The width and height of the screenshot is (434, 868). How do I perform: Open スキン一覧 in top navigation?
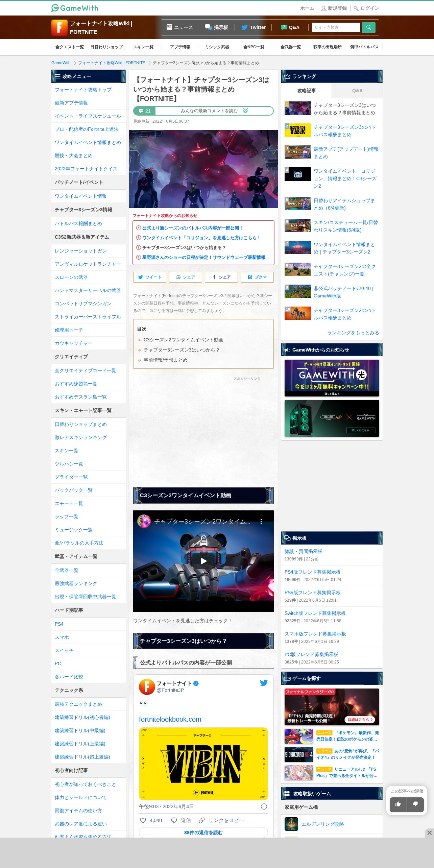pyautogui.click(x=143, y=47)
